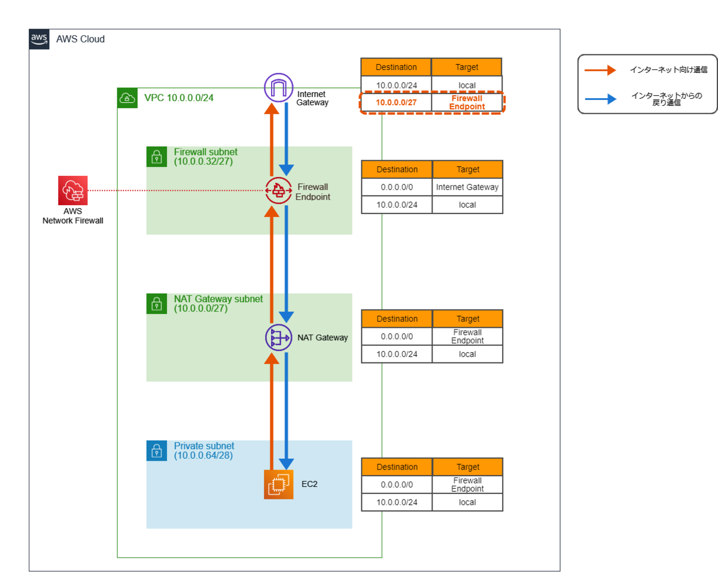
Task: Click the 'Firewall Endpoint' label beside the red icon
Action: (x=313, y=191)
